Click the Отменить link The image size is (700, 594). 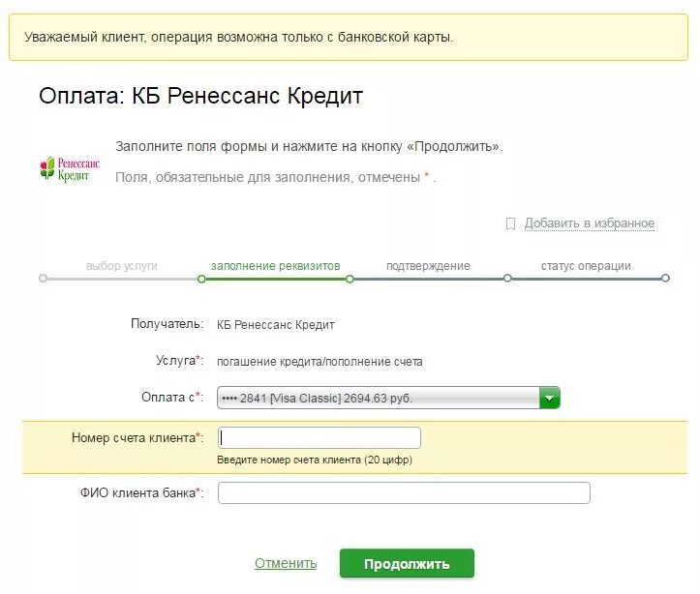[286, 563]
